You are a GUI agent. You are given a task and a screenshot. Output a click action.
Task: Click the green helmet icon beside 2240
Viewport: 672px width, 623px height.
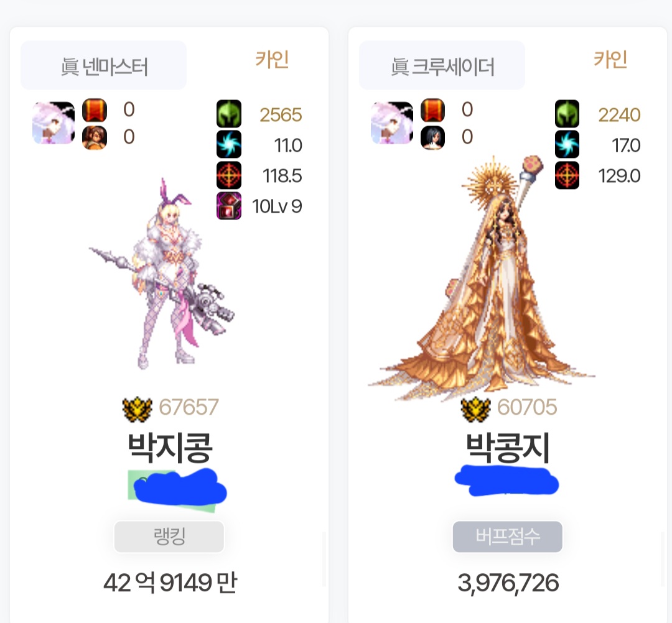[567, 114]
